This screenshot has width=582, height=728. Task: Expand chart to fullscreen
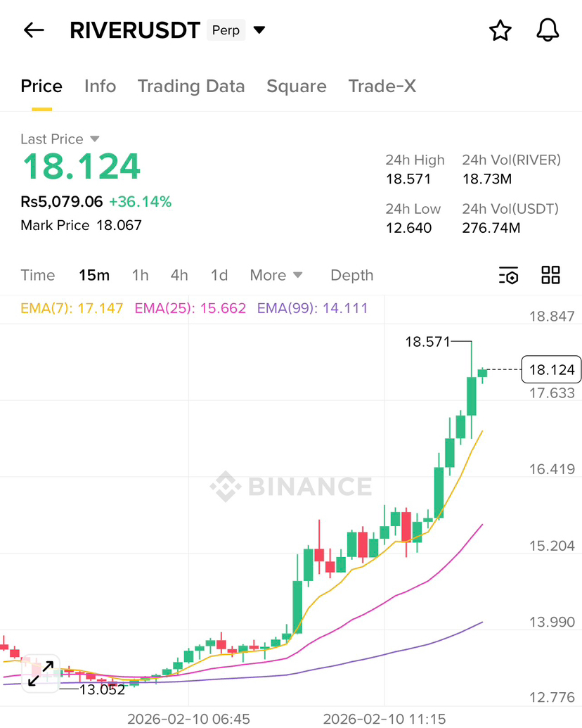pos(41,673)
